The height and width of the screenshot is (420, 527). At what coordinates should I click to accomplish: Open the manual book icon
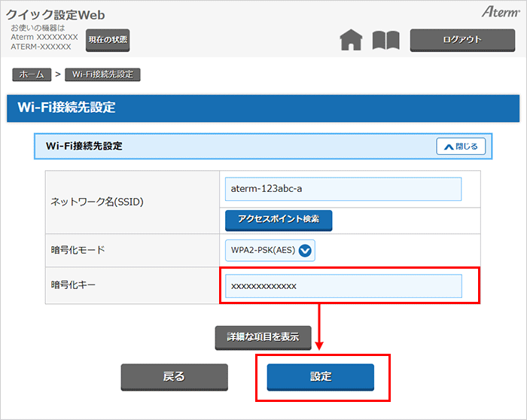tap(386, 41)
